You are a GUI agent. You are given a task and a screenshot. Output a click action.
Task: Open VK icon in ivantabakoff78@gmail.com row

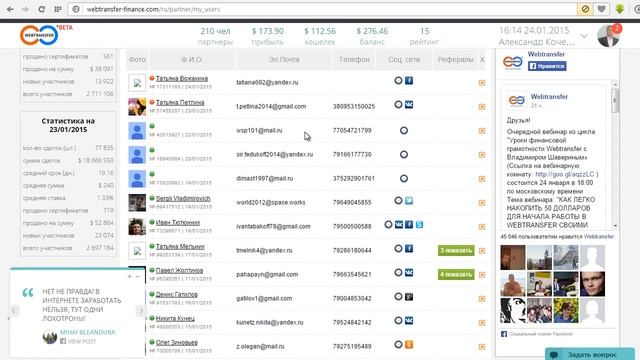pos(399,224)
